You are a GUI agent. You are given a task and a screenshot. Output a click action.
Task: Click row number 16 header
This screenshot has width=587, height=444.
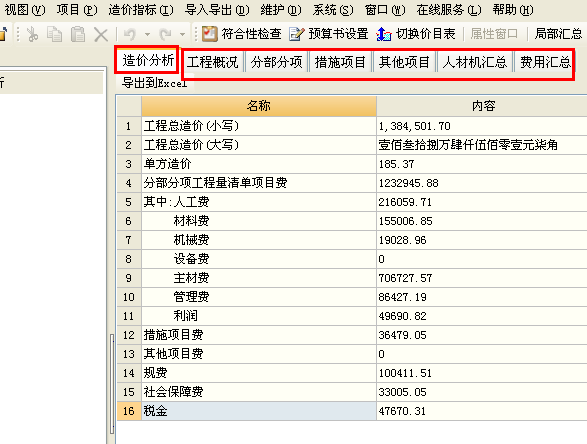click(129, 411)
